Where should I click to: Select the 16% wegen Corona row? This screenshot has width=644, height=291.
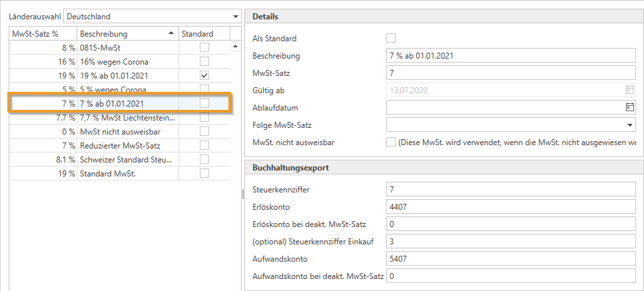(127, 61)
